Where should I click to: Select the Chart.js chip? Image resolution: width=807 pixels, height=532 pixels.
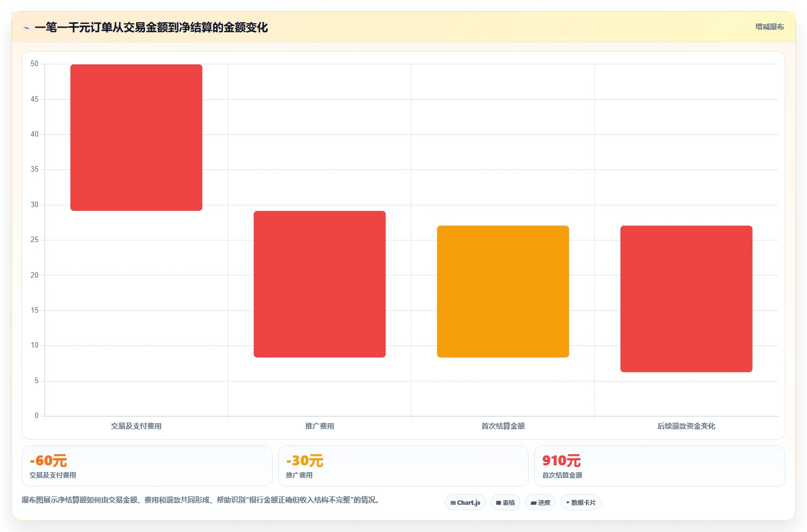tap(465, 503)
